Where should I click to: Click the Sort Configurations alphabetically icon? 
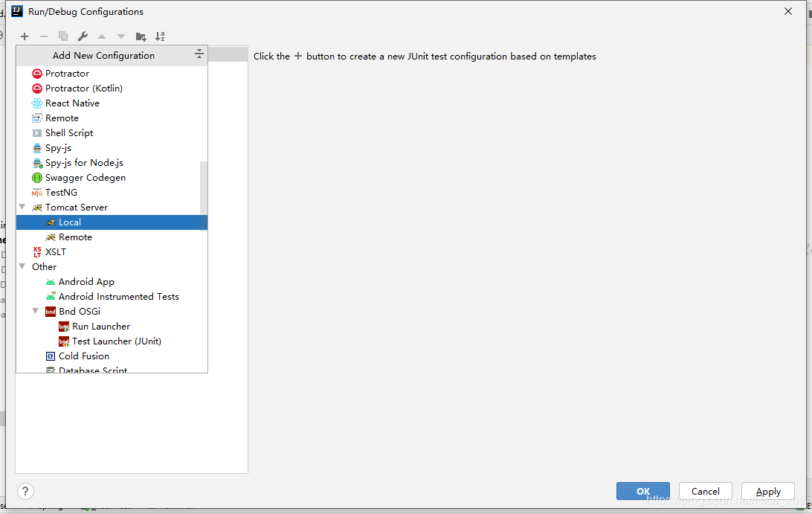point(160,36)
